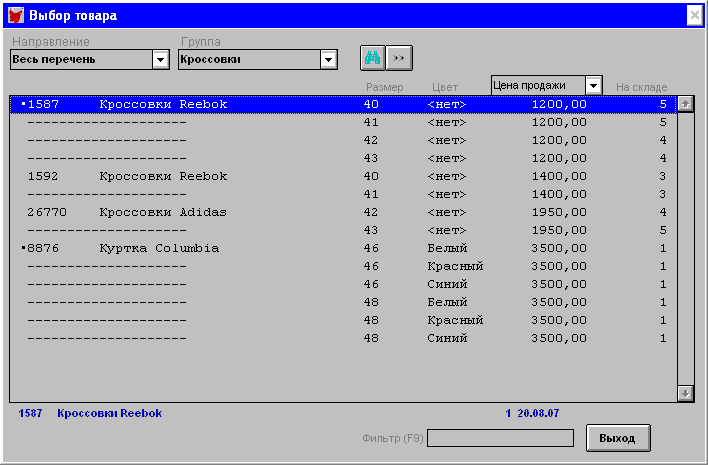Close the Выбор товара window

click(694, 15)
